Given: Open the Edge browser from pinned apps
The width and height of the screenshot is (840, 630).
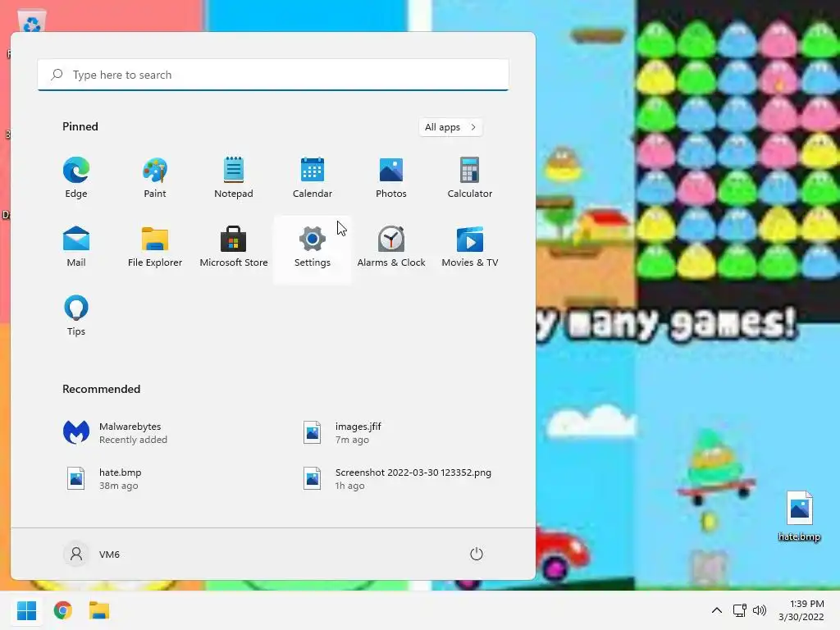Looking at the screenshot, I should (x=76, y=178).
